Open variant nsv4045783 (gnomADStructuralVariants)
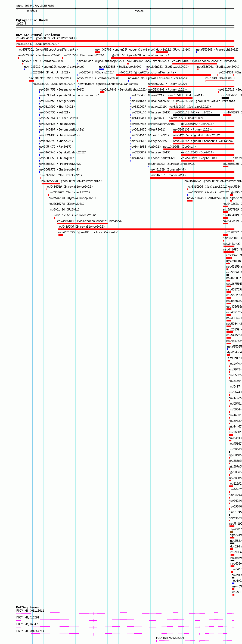 [x=125, y=49]
